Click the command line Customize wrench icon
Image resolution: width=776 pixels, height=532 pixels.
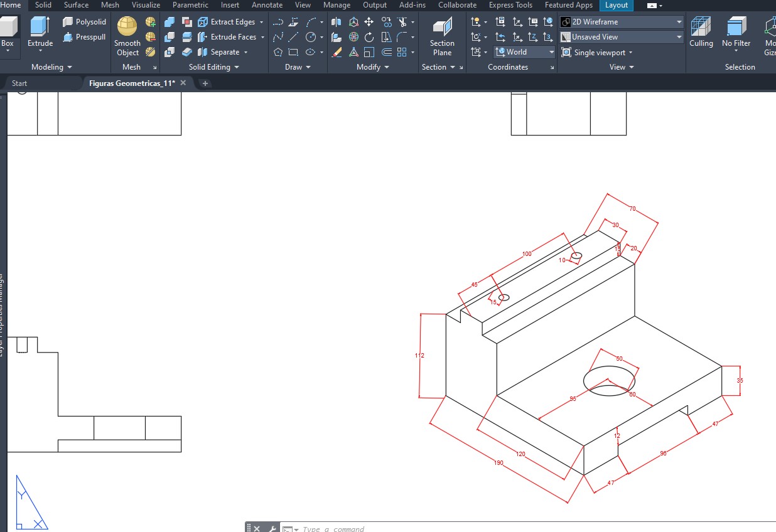272,529
